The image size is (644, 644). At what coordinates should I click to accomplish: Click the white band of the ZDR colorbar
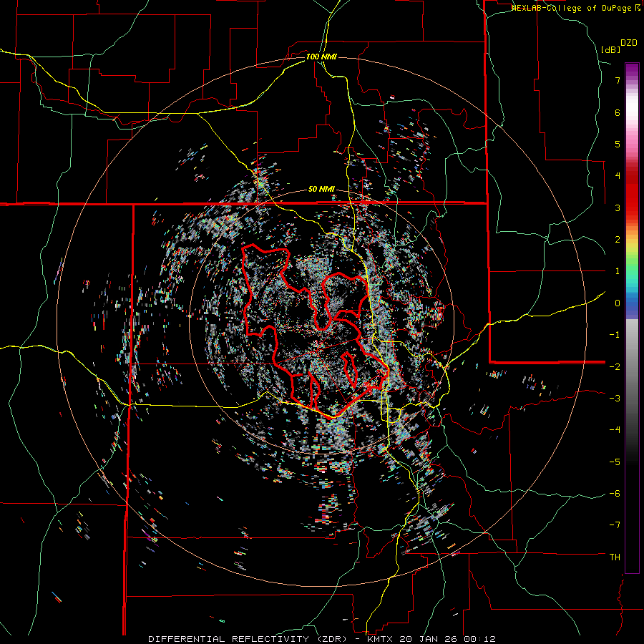pos(632,109)
